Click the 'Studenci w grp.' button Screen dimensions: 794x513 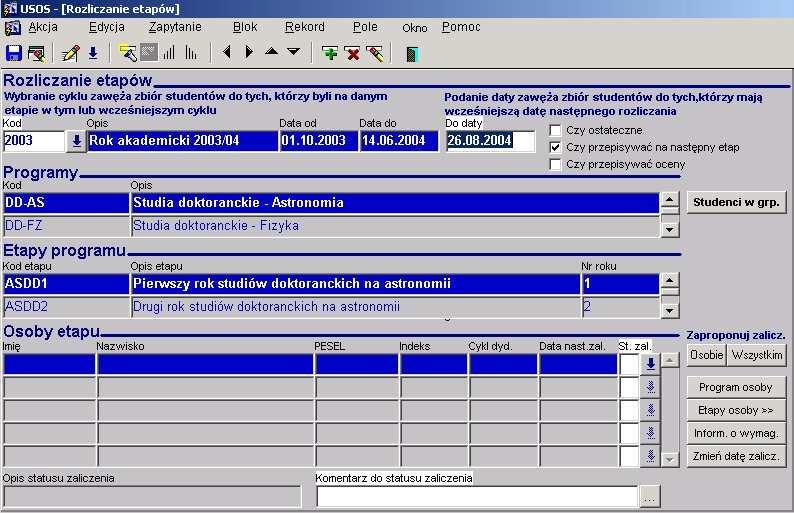click(736, 202)
